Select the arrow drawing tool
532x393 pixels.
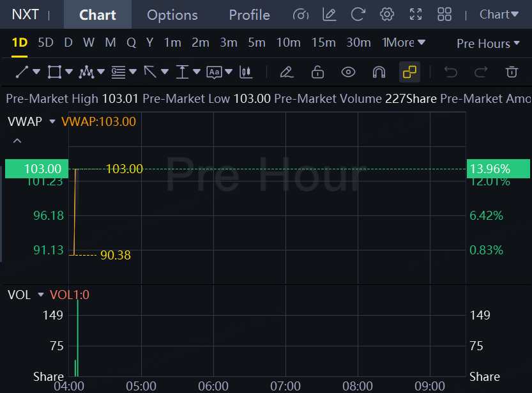[150, 72]
